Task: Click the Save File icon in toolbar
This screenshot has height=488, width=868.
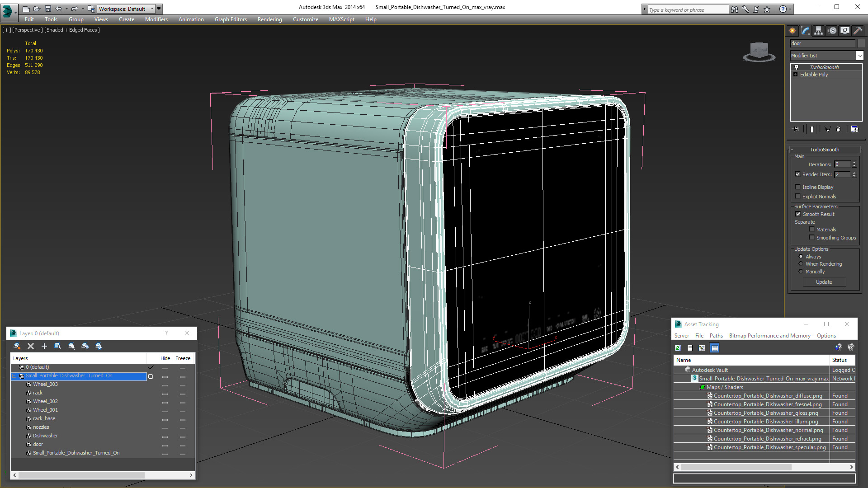Action: pos(47,8)
